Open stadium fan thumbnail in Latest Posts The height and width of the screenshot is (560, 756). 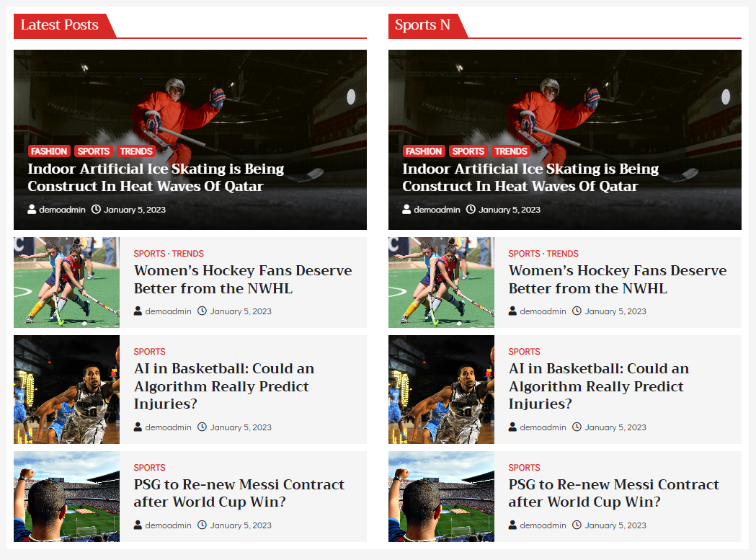click(x=66, y=497)
